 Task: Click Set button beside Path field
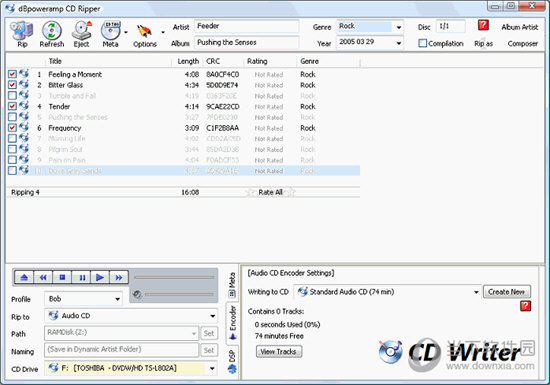(x=209, y=333)
